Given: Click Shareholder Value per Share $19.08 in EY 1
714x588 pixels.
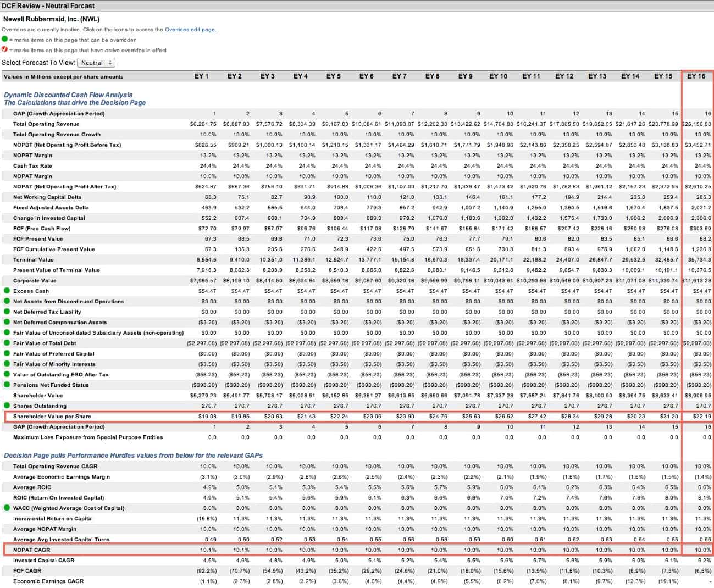Looking at the screenshot, I should (207, 417).
